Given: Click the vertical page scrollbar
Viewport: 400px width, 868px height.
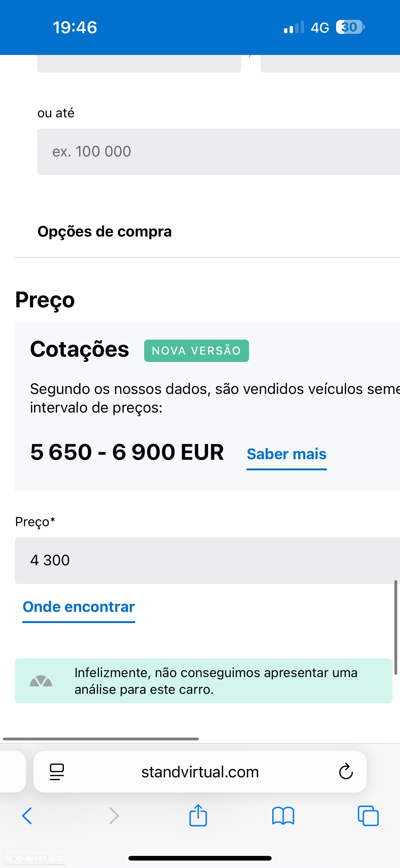Looking at the screenshot, I should 396,627.
